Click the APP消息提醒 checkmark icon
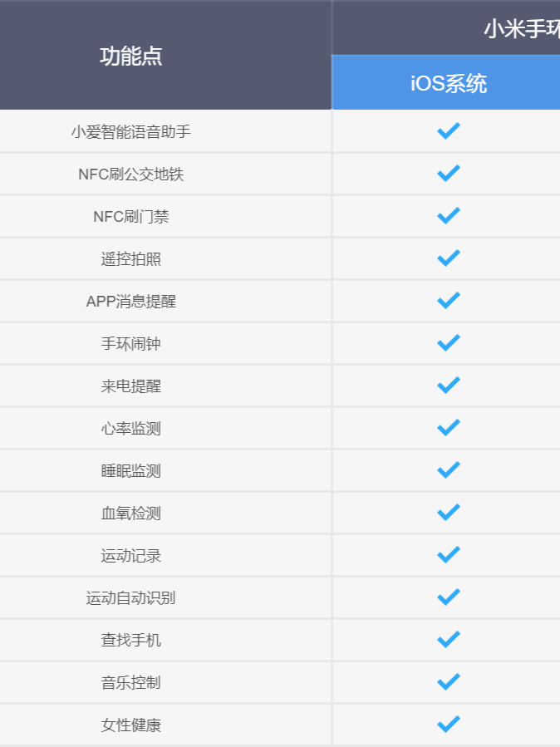Screen dimensions: 560x747 (x=448, y=301)
